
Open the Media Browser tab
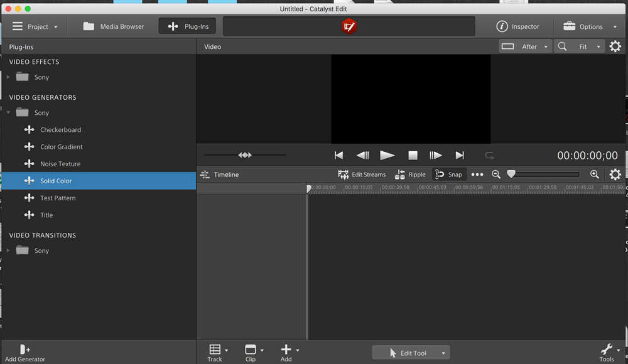(x=113, y=26)
